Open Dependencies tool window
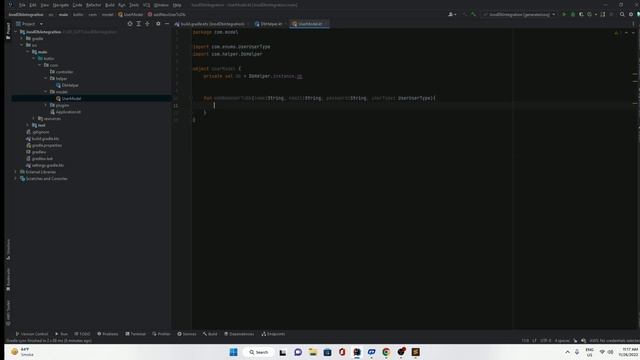This screenshot has width=640, height=360. point(239,334)
